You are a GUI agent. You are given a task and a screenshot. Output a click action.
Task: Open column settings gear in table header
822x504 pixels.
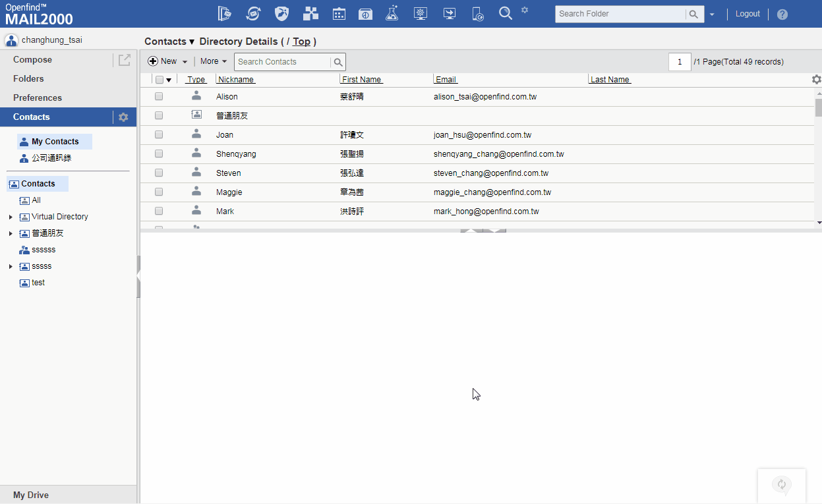tap(816, 80)
